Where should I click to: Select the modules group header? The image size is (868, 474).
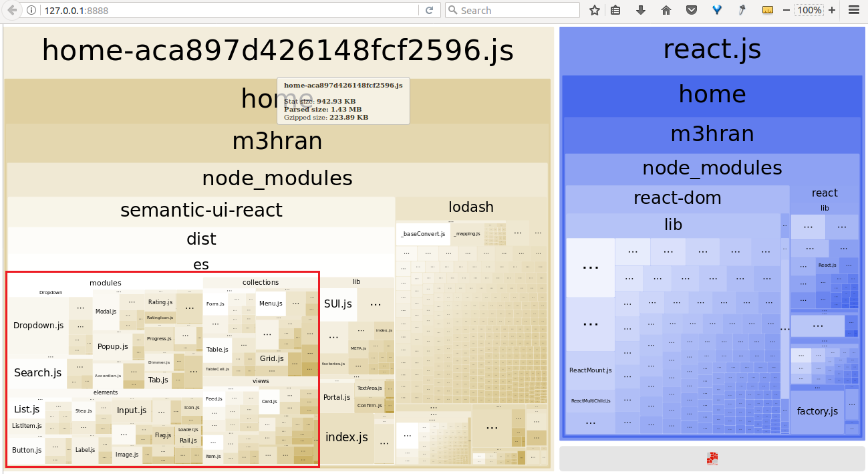tap(106, 283)
